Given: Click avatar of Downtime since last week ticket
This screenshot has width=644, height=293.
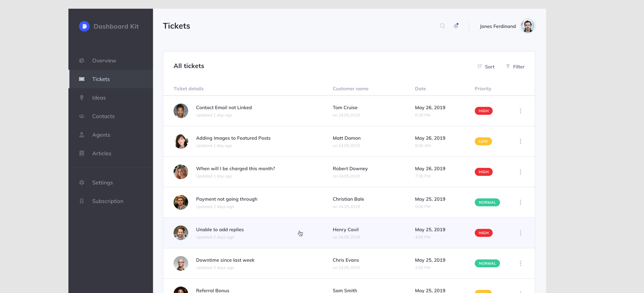Looking at the screenshot, I should [x=181, y=264].
